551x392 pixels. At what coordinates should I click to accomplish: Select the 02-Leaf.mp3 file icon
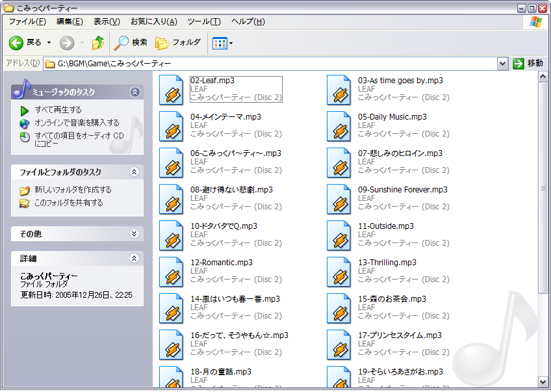171,90
